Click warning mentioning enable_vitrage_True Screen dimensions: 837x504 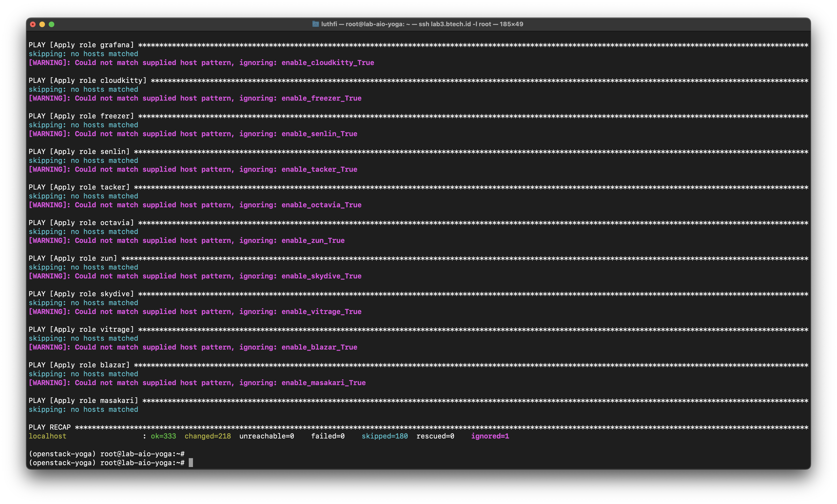(x=195, y=312)
